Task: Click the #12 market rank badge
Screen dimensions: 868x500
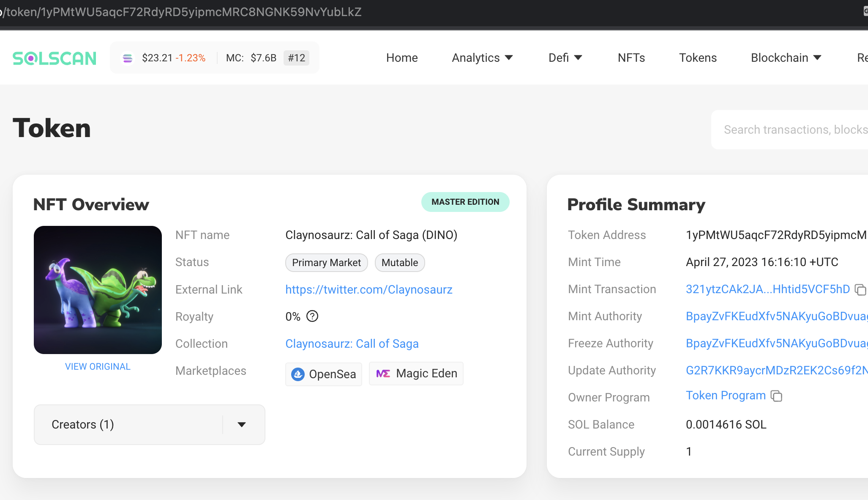Action: (x=296, y=58)
